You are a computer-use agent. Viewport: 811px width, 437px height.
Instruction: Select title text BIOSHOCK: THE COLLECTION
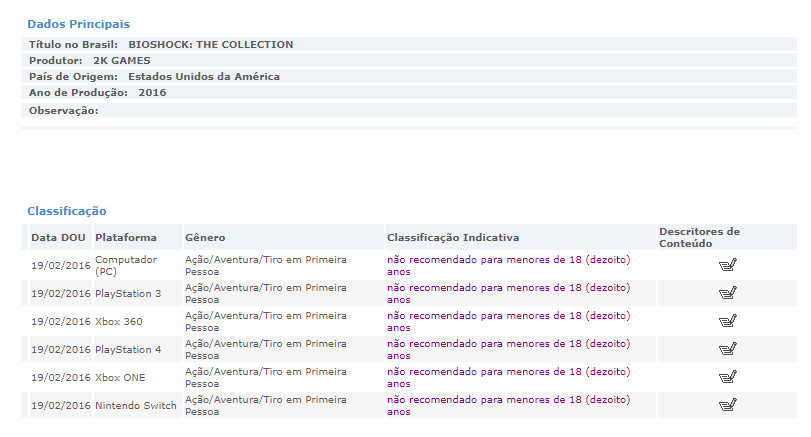211,44
